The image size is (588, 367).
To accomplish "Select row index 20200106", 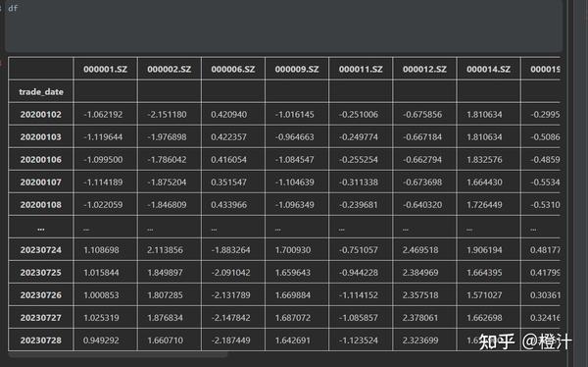I will click(x=41, y=159).
